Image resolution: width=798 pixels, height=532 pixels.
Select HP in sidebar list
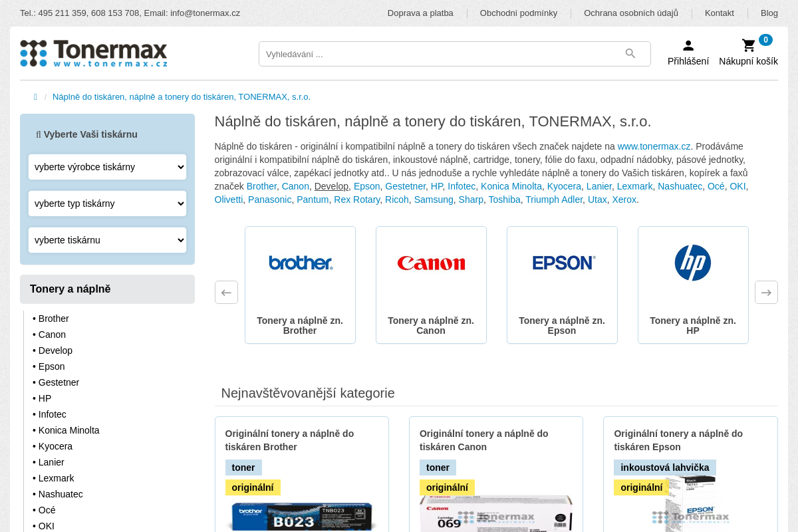coord(45,398)
